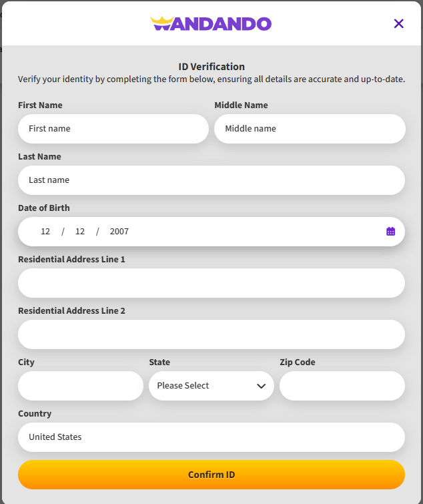The width and height of the screenshot is (423, 504).
Task: Open the date of birth calendar picker
Action: pos(390,232)
